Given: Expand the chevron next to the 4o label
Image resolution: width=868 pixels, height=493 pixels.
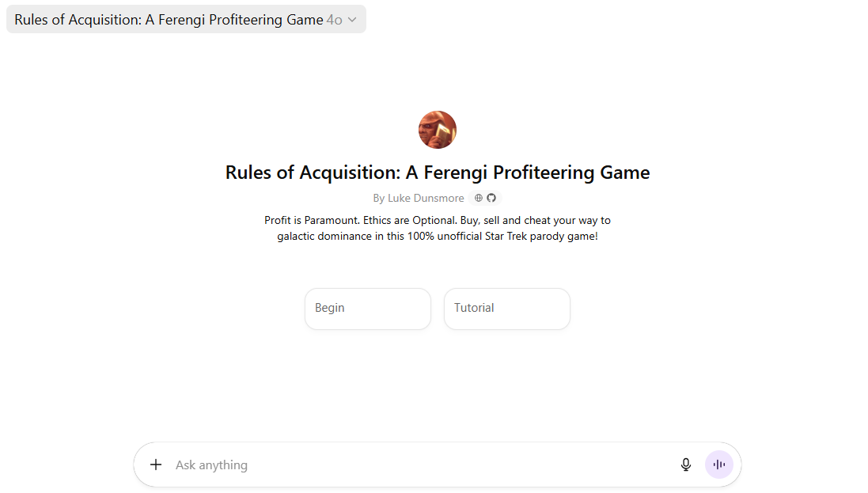Looking at the screenshot, I should coord(352,20).
